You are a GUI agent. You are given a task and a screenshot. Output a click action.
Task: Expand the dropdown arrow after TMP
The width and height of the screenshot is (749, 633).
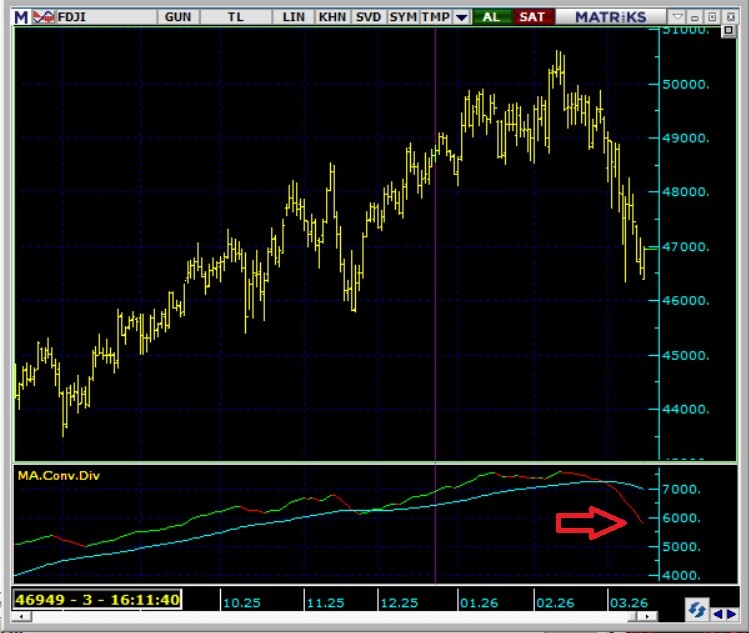461,17
